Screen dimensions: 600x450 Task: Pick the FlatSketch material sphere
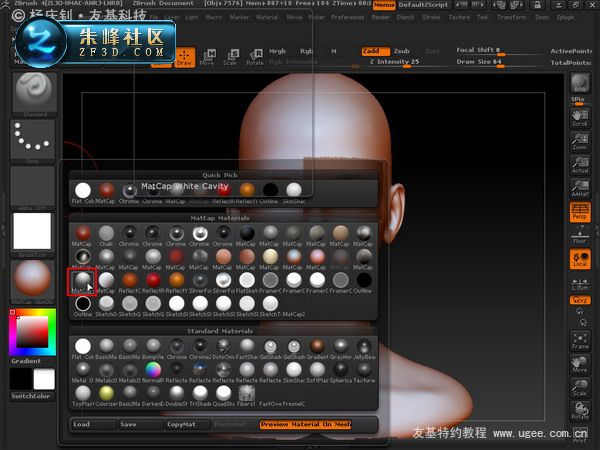(247, 283)
